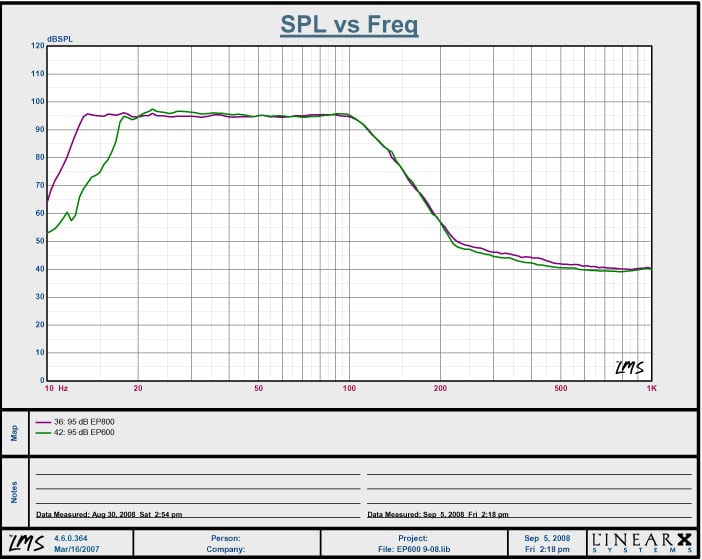Click the Person field in footer
702x560 pixels.
[225, 538]
